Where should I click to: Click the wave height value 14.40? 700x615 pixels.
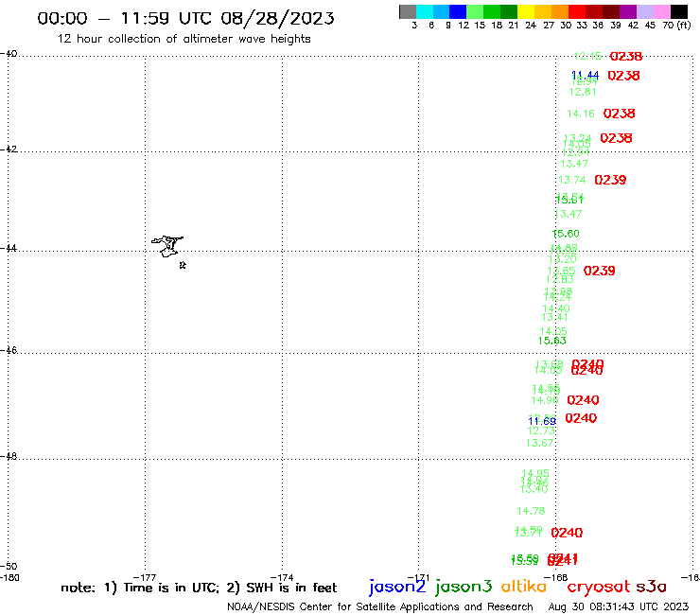coord(556,308)
